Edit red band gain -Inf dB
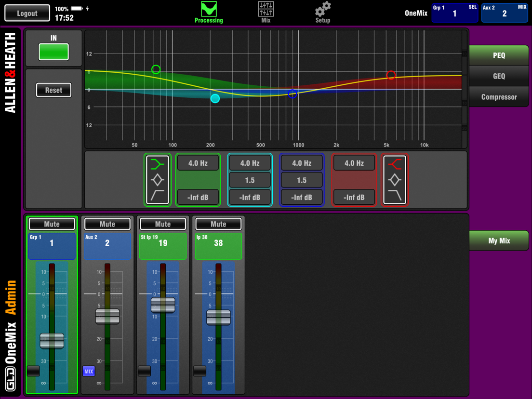Image resolution: width=532 pixels, height=399 pixels. click(x=354, y=197)
